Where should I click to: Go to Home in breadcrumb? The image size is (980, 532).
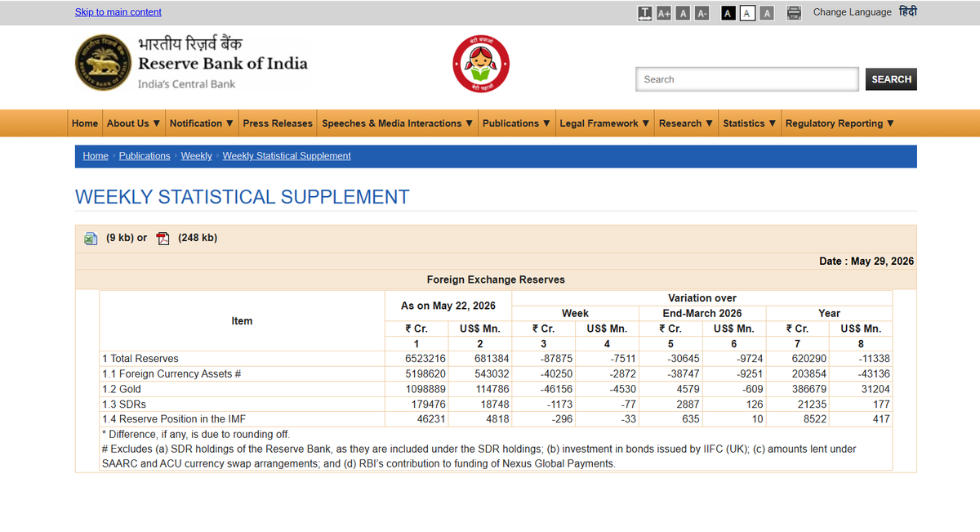(96, 156)
